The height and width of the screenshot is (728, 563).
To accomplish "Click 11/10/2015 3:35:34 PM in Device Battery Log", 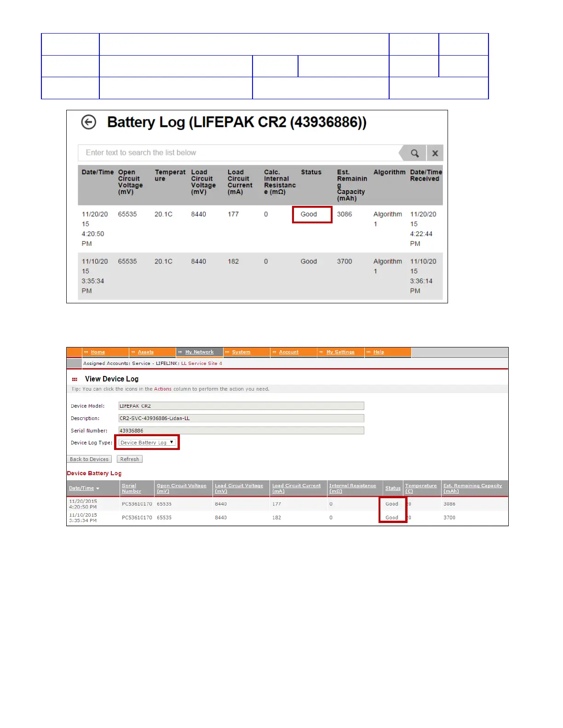I will pyautogui.click(x=83, y=518).
